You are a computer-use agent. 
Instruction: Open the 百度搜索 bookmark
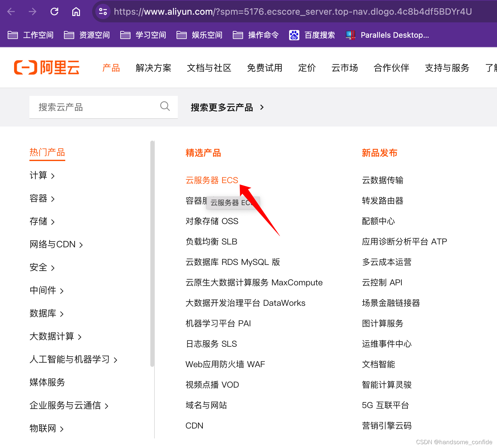(x=312, y=35)
